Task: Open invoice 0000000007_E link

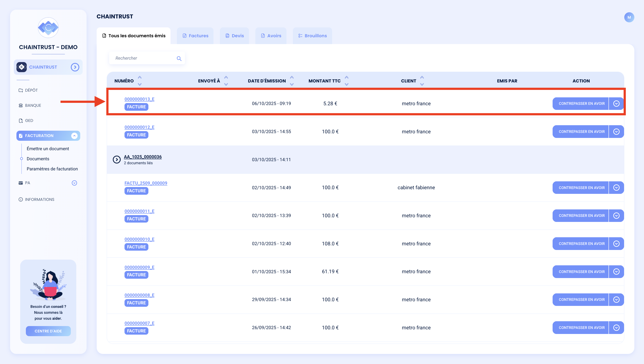Action: (139, 323)
